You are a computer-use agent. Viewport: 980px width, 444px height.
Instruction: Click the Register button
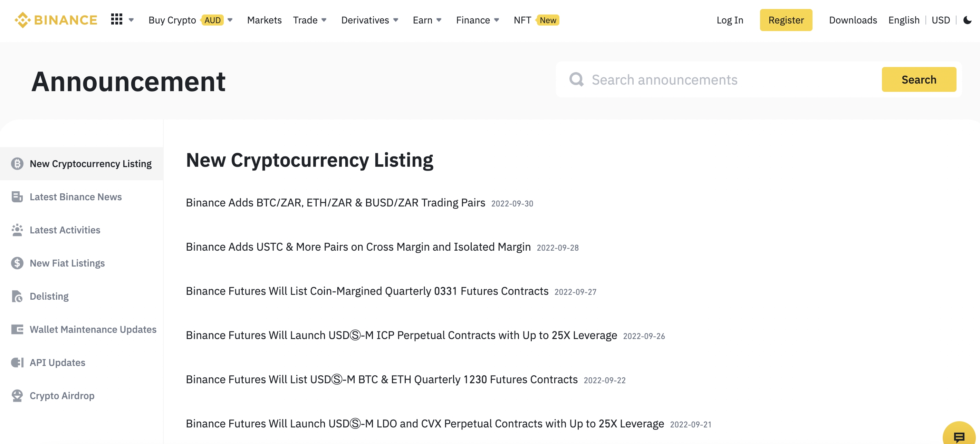coord(786,20)
